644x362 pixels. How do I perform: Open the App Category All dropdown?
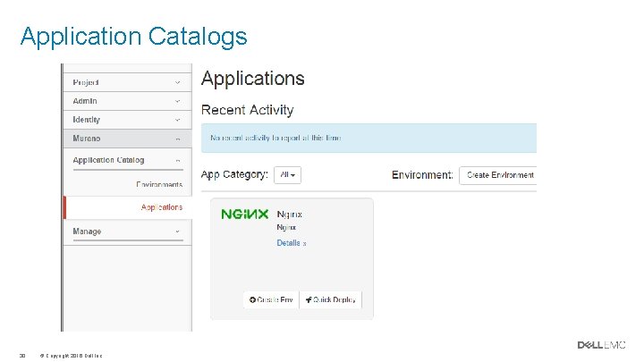(x=287, y=175)
